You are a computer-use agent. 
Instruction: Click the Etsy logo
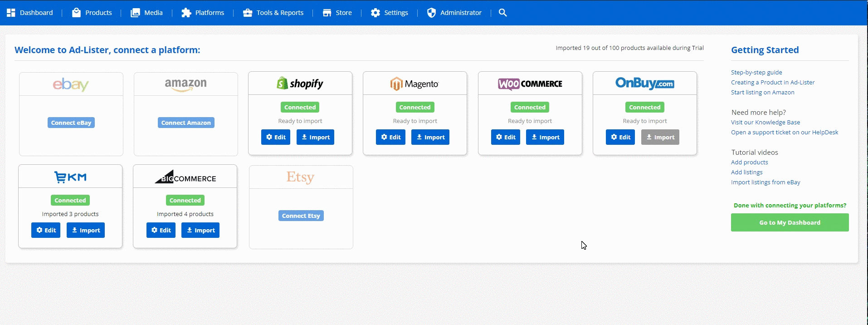point(300,177)
